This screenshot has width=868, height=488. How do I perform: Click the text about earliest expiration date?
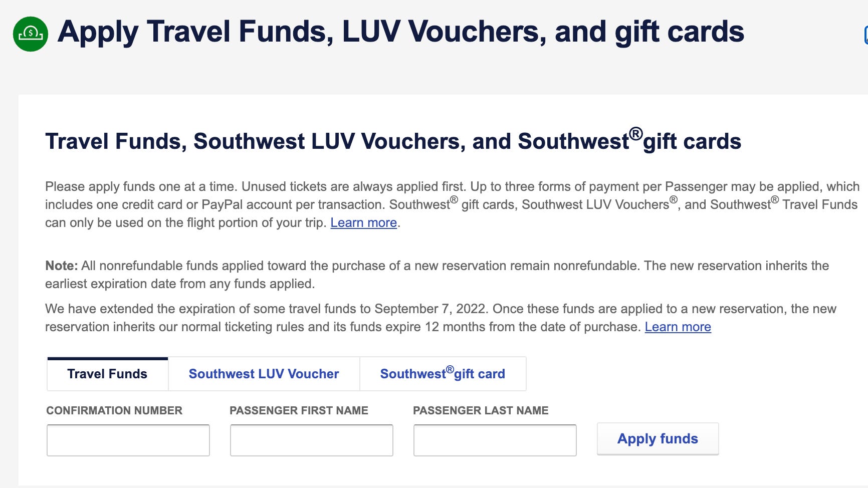(179, 284)
